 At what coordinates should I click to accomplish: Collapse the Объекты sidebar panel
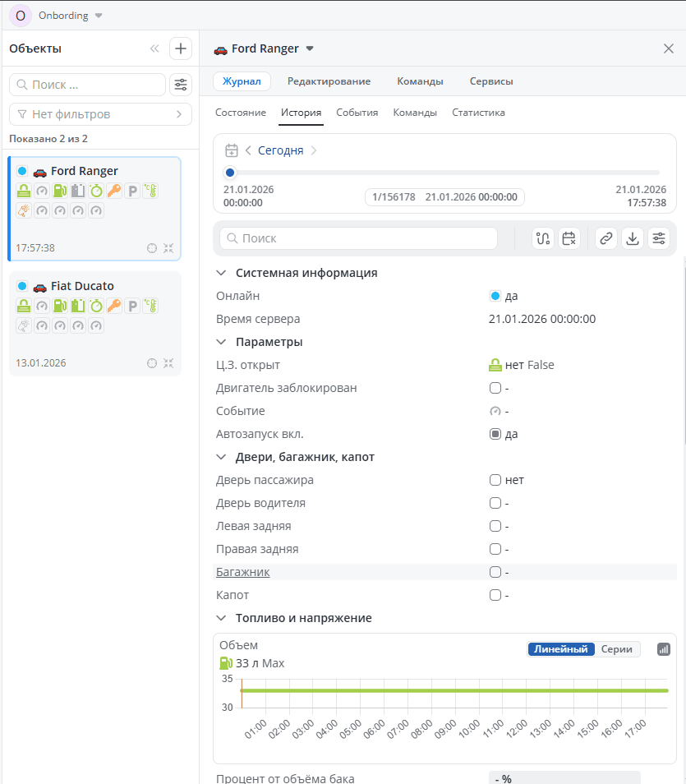(154, 48)
